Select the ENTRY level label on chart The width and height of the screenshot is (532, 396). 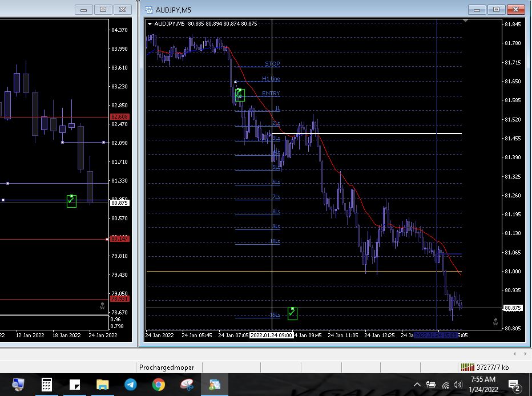pyautogui.click(x=271, y=93)
